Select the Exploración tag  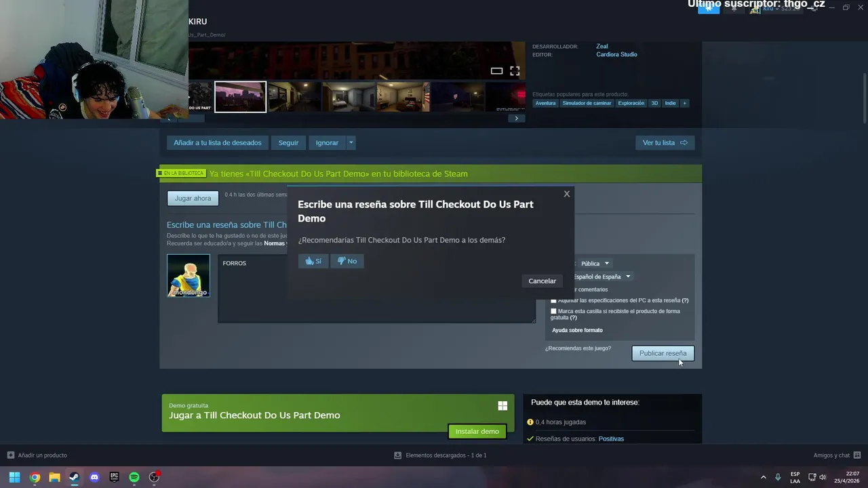coord(631,103)
